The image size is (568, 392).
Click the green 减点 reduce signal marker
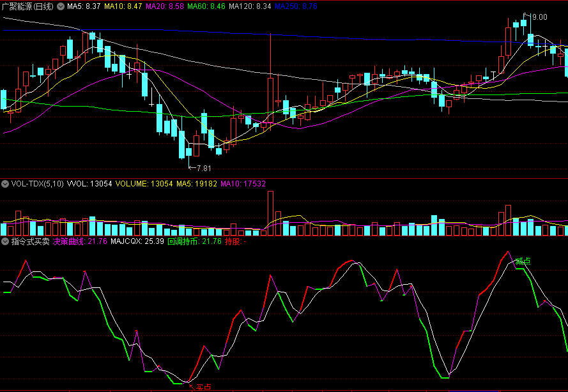tap(523, 261)
